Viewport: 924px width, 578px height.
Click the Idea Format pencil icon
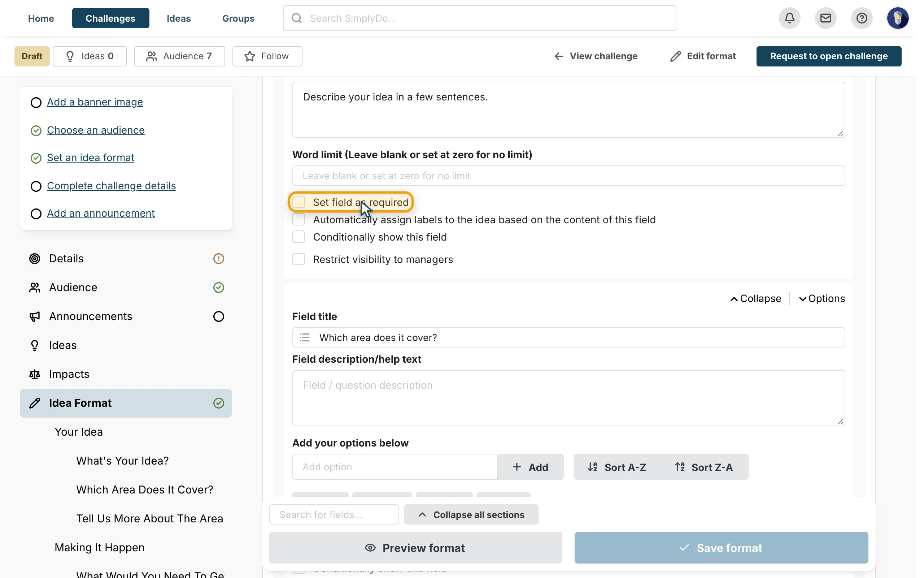(x=35, y=403)
